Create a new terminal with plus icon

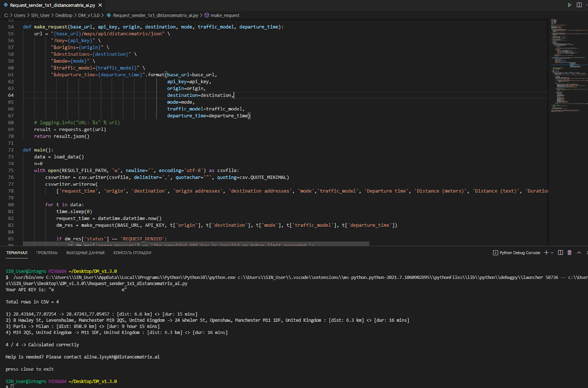[546, 253]
